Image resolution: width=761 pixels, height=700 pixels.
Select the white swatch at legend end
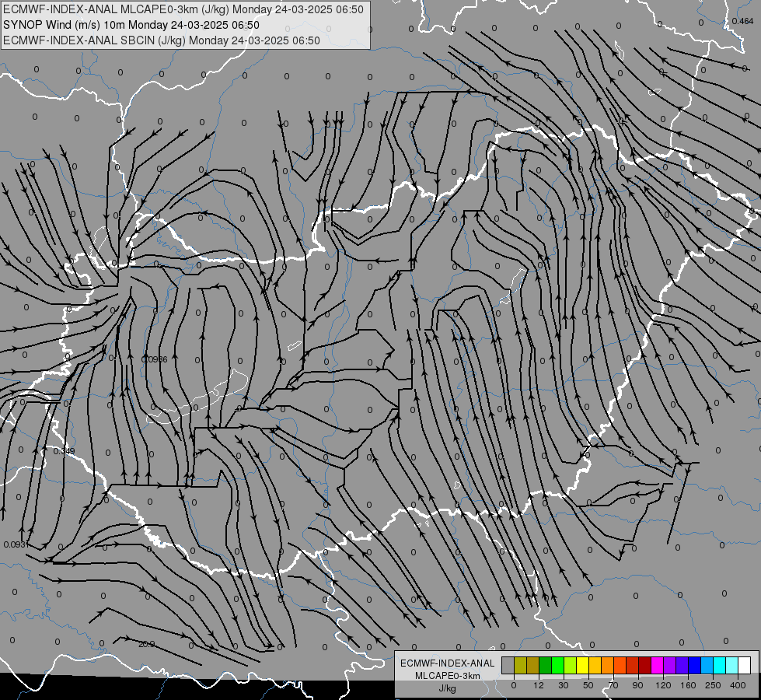[745, 665]
